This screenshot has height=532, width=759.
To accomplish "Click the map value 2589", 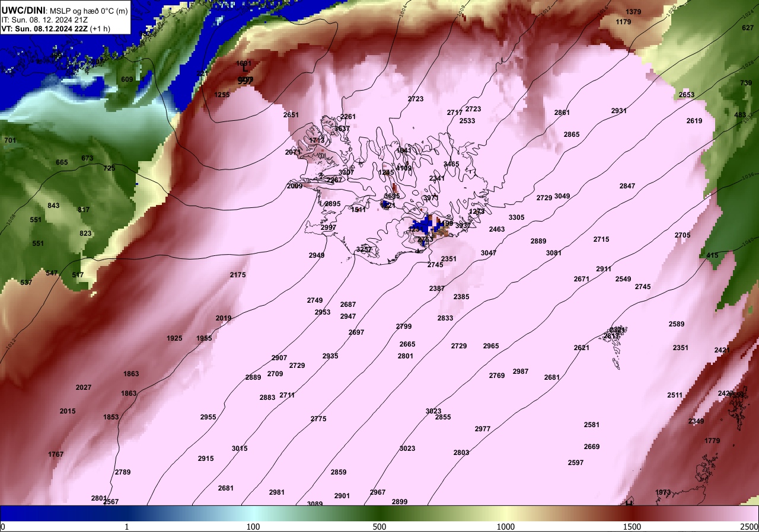I will click(x=677, y=324).
